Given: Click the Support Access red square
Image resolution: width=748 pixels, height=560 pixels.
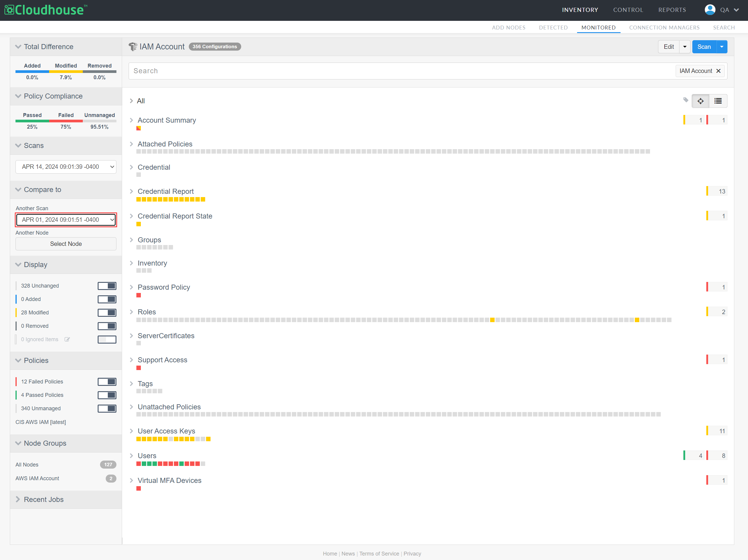Looking at the screenshot, I should (139, 368).
